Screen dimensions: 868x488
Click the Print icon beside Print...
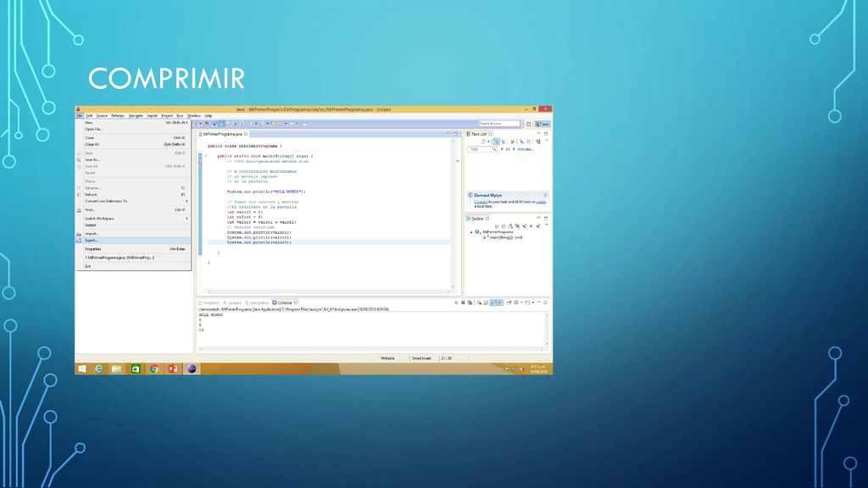pos(79,210)
